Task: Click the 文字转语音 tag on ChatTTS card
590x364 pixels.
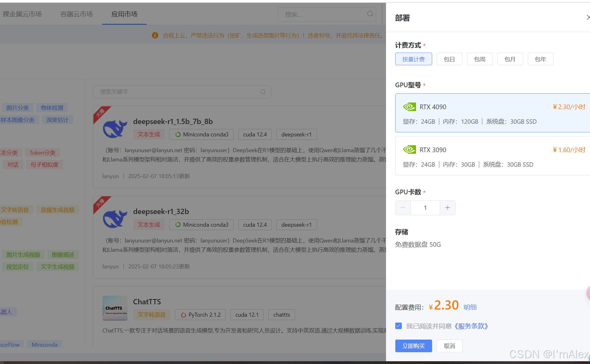Action: coord(152,315)
